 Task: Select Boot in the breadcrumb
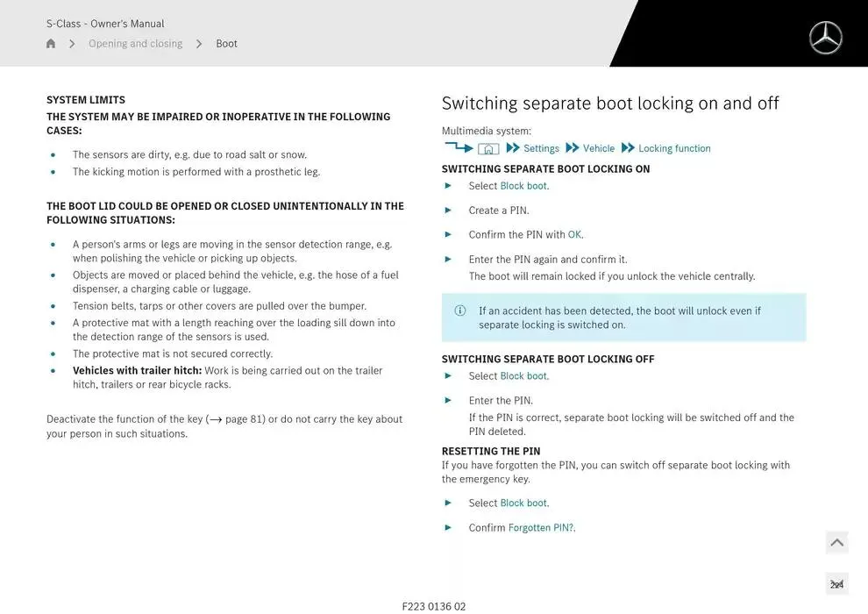coord(226,42)
